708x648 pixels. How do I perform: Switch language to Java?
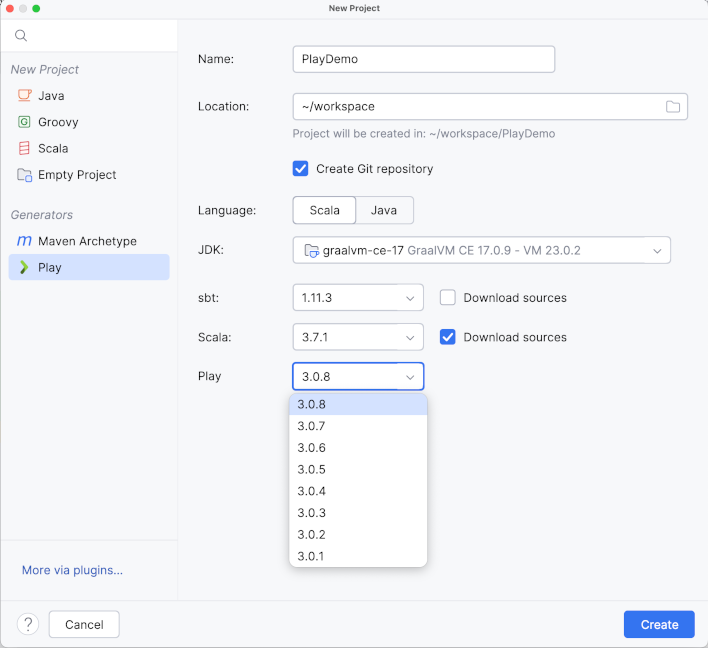click(384, 211)
